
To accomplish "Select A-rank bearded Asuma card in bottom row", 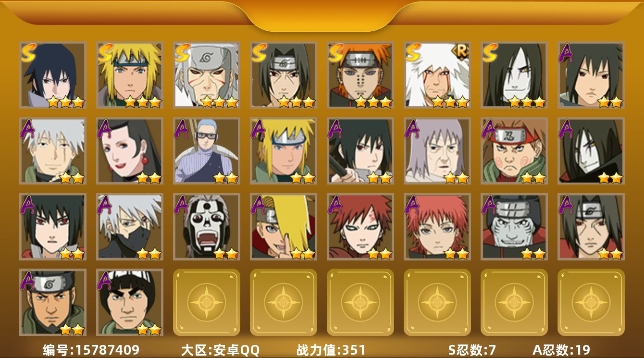I will pos(53,302).
